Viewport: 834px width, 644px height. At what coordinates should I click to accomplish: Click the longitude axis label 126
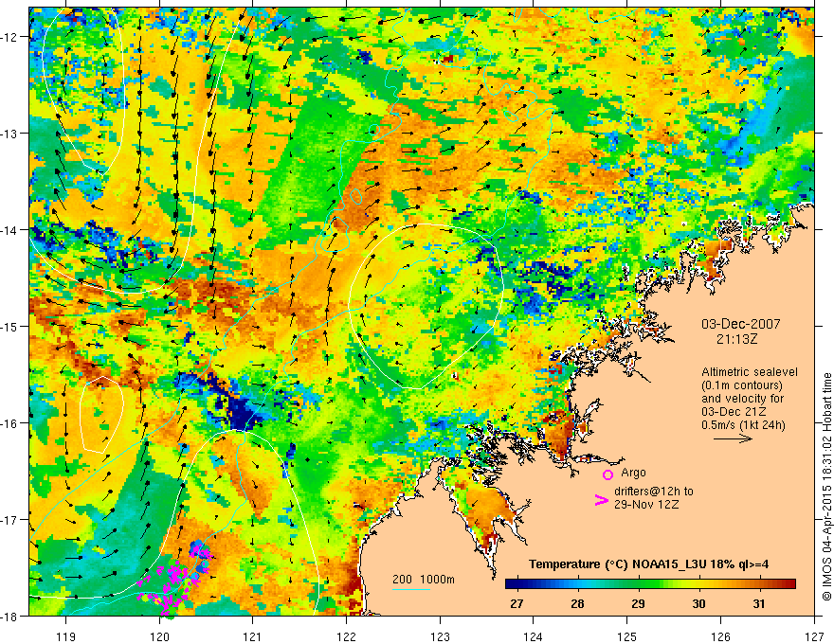pos(720,636)
